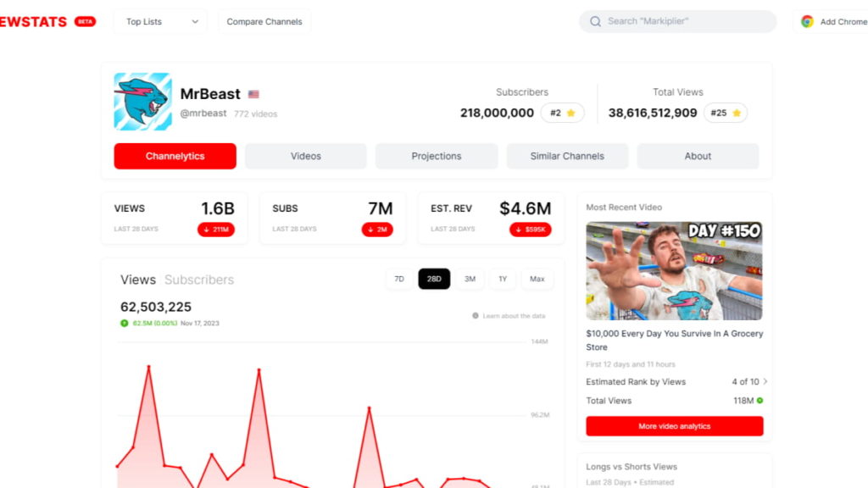Switch to the Similar Channels tab
The height and width of the screenshot is (488, 868).
click(566, 156)
